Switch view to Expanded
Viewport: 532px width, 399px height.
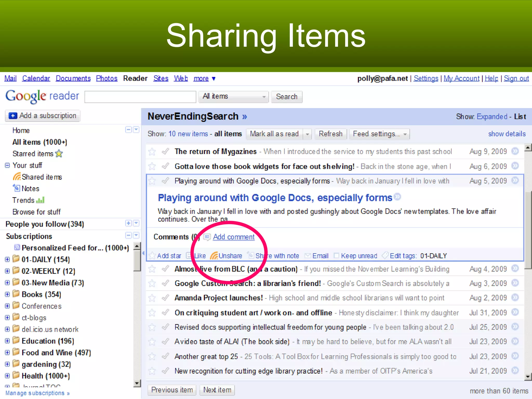492,117
